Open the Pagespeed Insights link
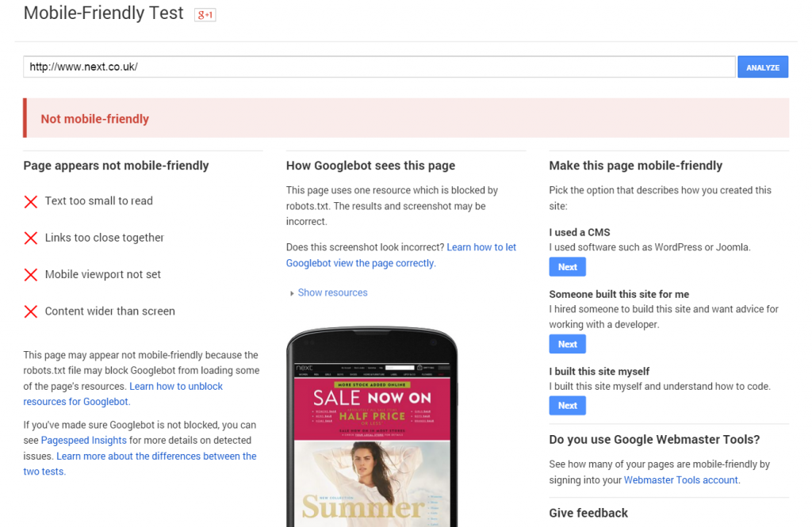This screenshot has width=812, height=527. click(x=83, y=440)
